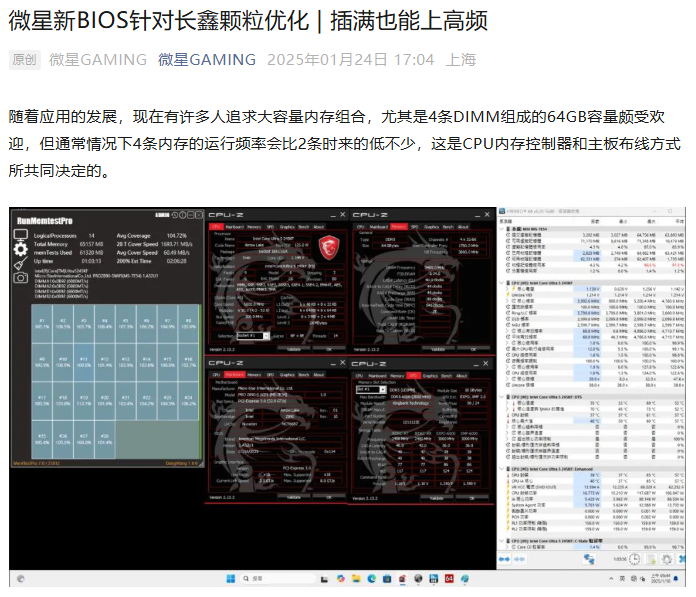696x597 pixels.
Task: Collapse the HWiNFO C-State residency group
Action: (x=502, y=541)
